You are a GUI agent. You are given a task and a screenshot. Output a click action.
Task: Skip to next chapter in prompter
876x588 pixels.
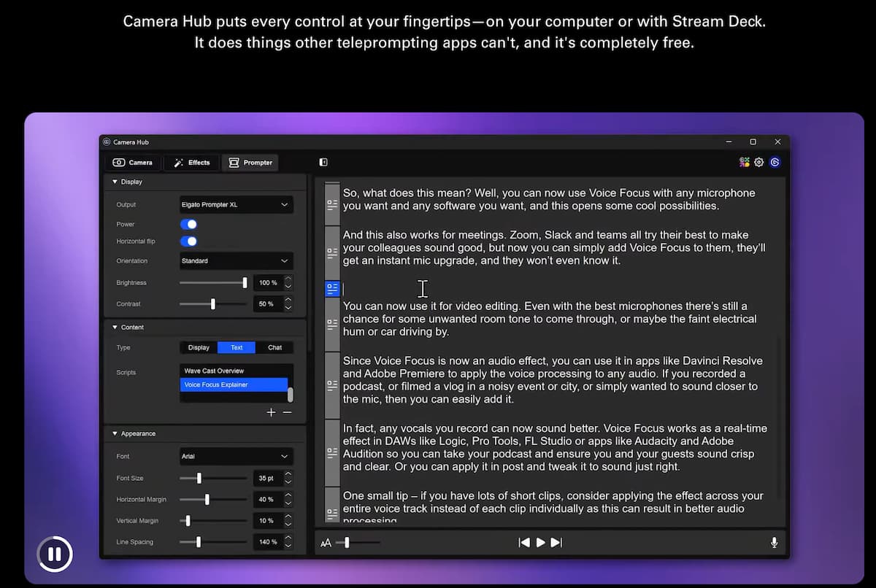coord(556,543)
